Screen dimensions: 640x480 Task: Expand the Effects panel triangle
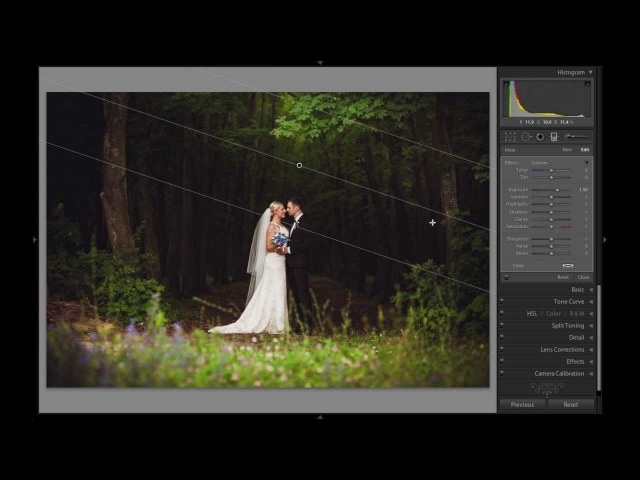(x=591, y=362)
